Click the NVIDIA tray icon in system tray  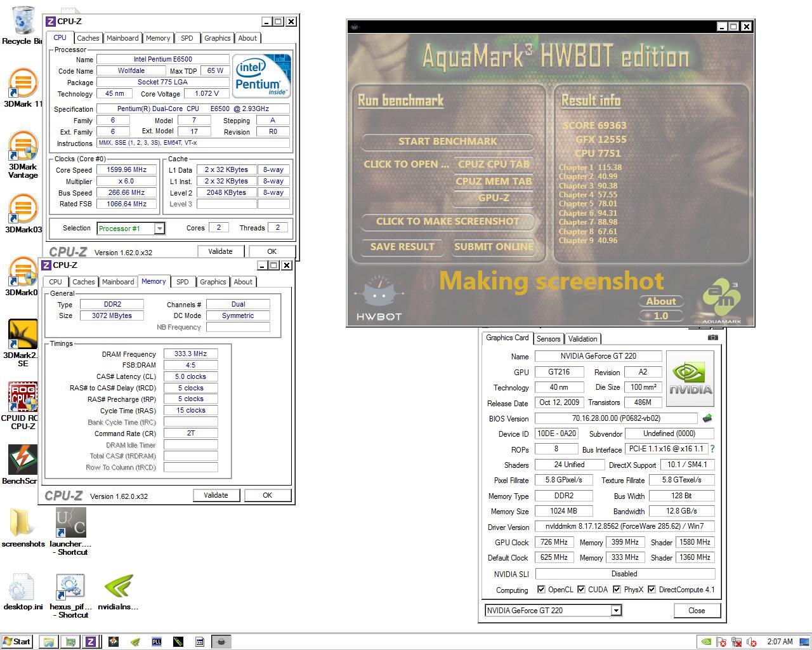[x=706, y=642]
